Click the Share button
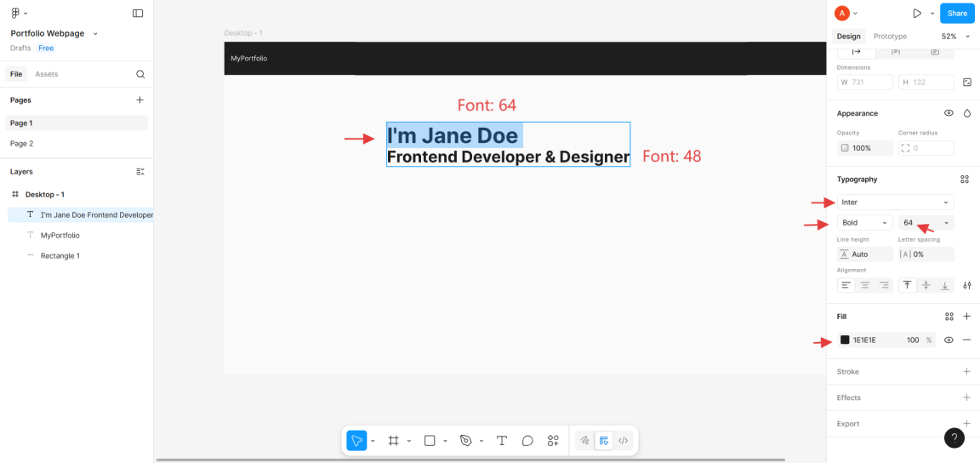This screenshot has width=980, height=463. pos(957,13)
